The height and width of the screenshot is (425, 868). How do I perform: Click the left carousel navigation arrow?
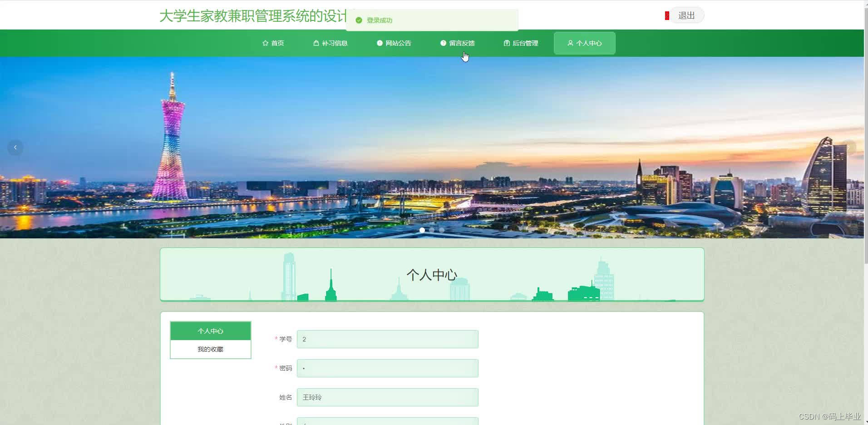pos(15,147)
